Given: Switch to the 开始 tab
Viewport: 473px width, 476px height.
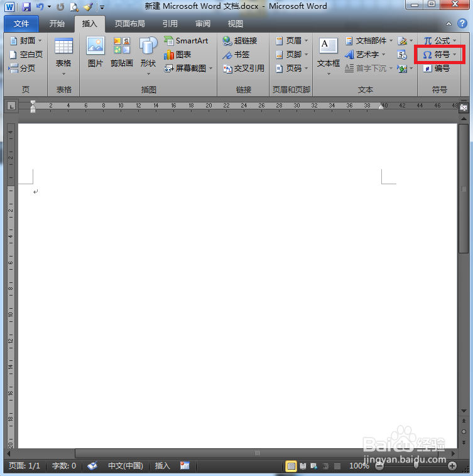Looking at the screenshot, I should 57,24.
